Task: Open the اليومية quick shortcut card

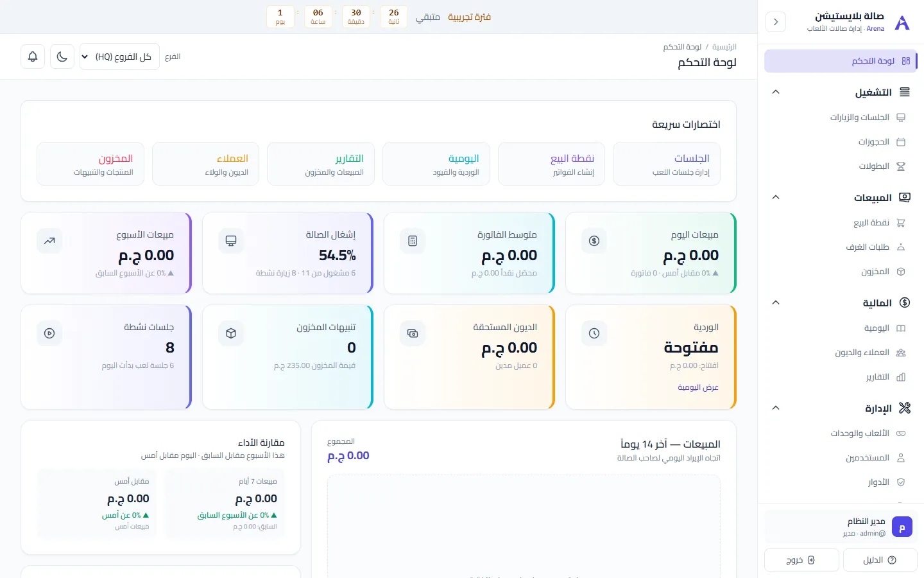Action: (436, 164)
